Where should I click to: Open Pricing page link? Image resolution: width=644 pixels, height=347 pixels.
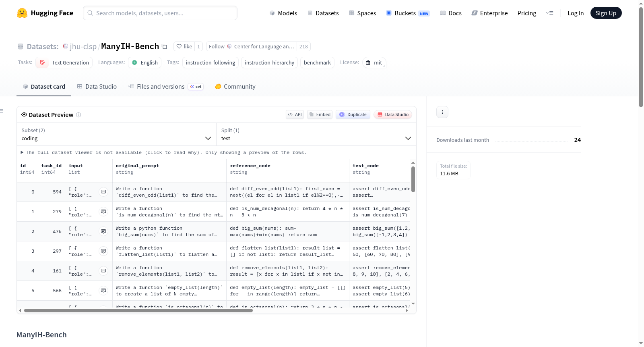point(527,13)
